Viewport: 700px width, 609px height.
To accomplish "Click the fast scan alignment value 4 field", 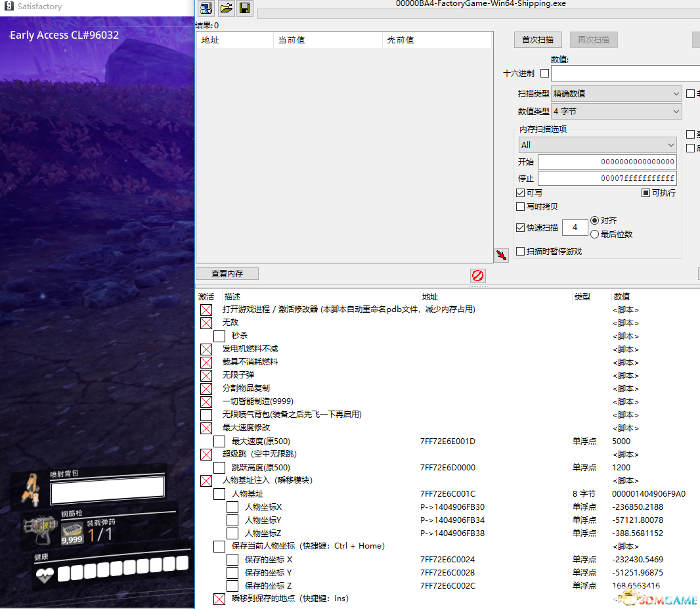I will [x=575, y=228].
